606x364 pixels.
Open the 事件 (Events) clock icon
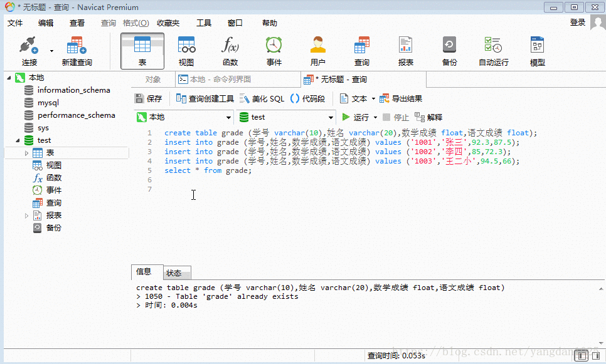pyautogui.click(x=273, y=49)
